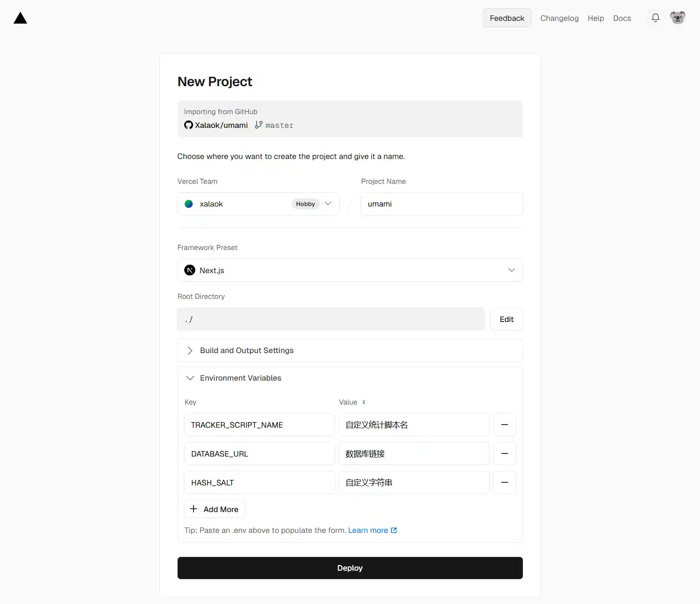This screenshot has height=604, width=700.
Task: Click the value field with 自定义字符串
Action: click(414, 482)
